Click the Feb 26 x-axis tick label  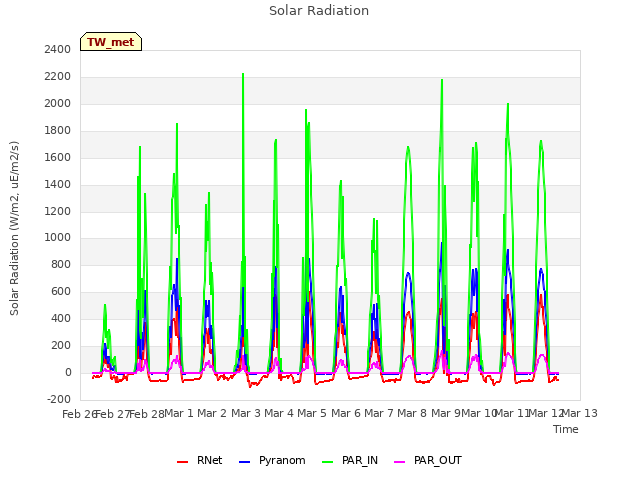(x=79, y=414)
